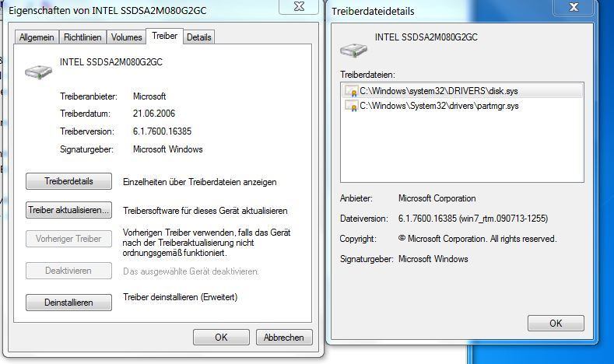Click the Treiberdetails button

68,181
